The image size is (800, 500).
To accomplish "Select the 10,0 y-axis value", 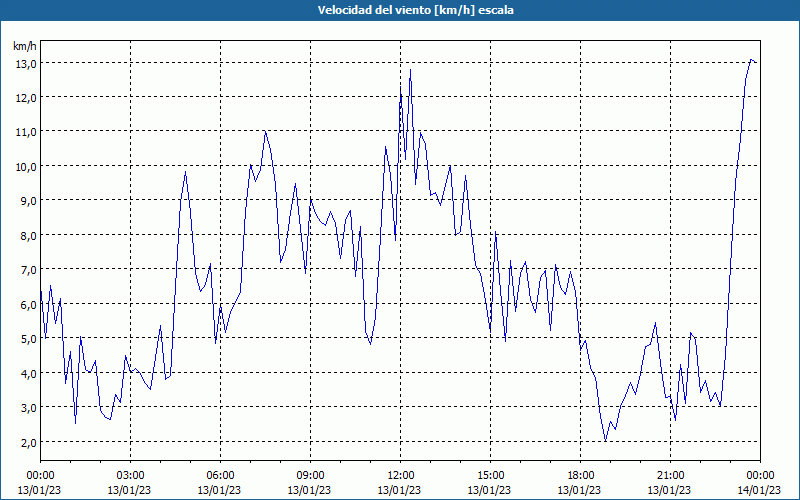I will pos(26,167).
